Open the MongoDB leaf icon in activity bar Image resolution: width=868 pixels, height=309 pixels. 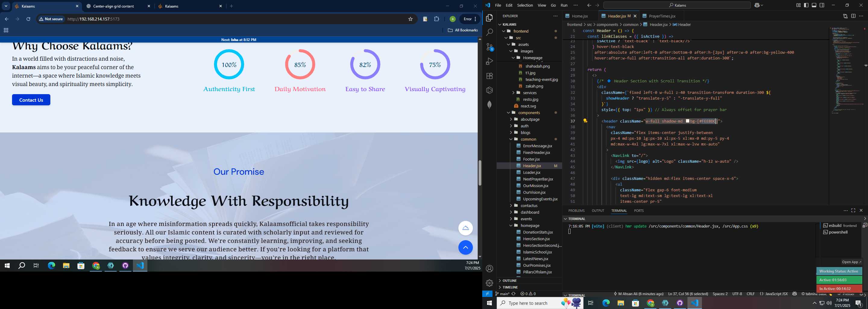[489, 105]
